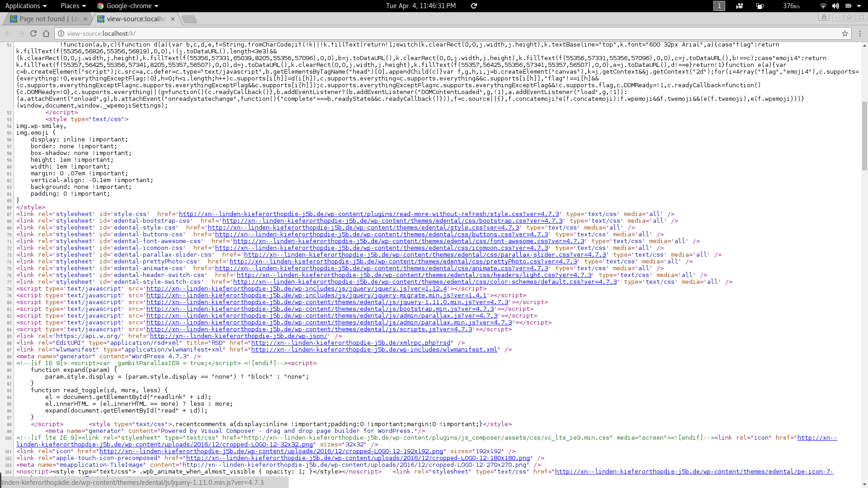This screenshot has width=868, height=488.
Task: Click the 'vertical-align: -0.1em !important;' line
Action: 92,180
